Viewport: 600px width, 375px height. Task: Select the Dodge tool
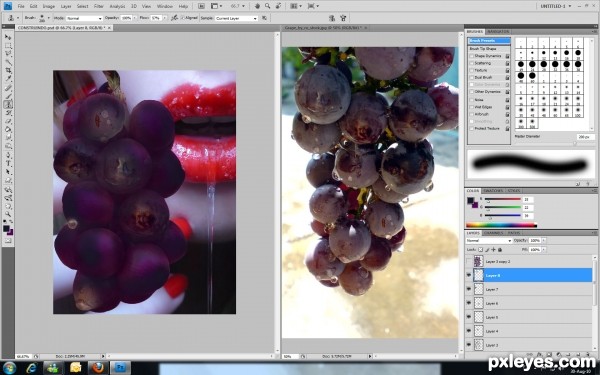point(8,147)
